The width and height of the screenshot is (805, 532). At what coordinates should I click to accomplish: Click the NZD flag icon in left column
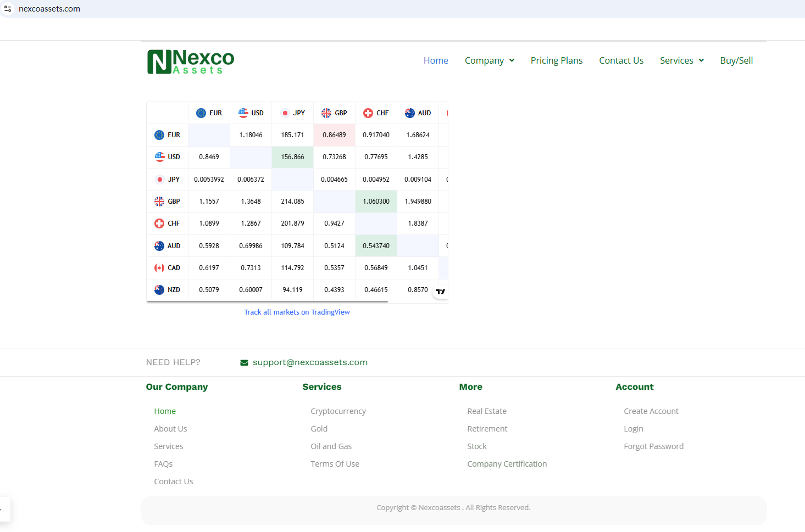pyautogui.click(x=159, y=290)
